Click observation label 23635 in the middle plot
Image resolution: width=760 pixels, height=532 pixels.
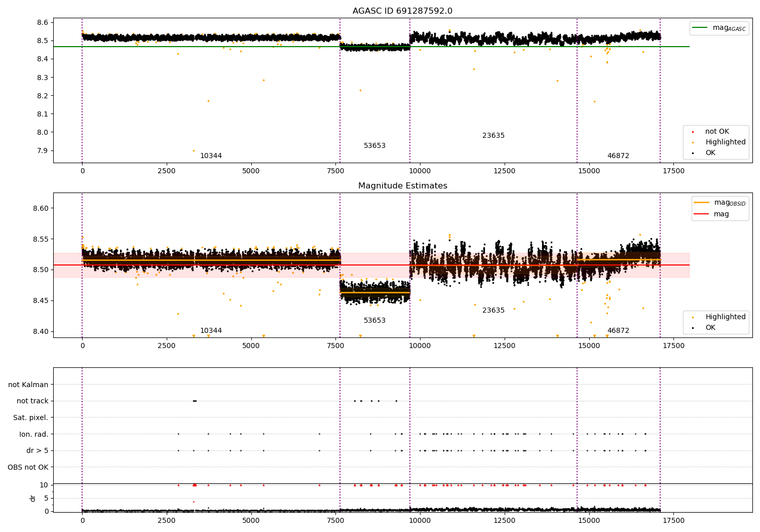(x=493, y=311)
